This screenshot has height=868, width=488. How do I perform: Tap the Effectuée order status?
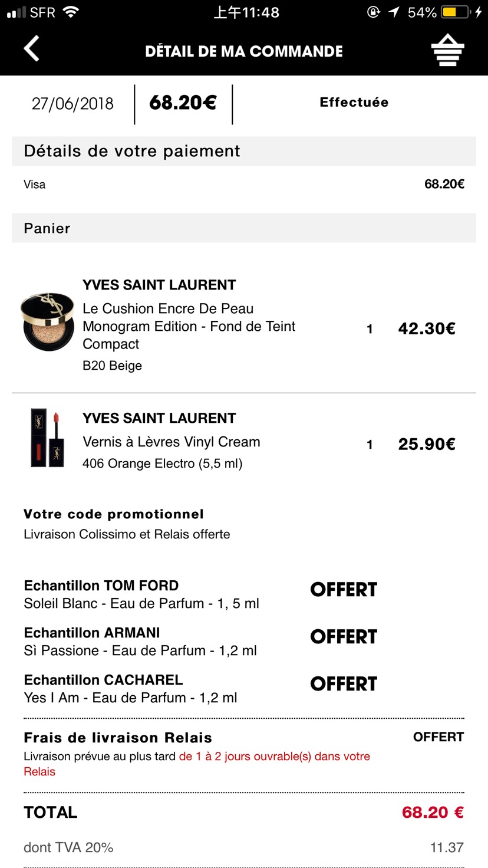pyautogui.click(x=354, y=102)
